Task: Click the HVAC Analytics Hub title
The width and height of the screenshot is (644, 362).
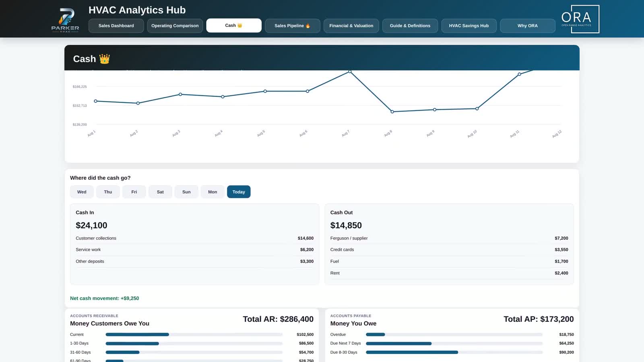Action: (x=137, y=10)
